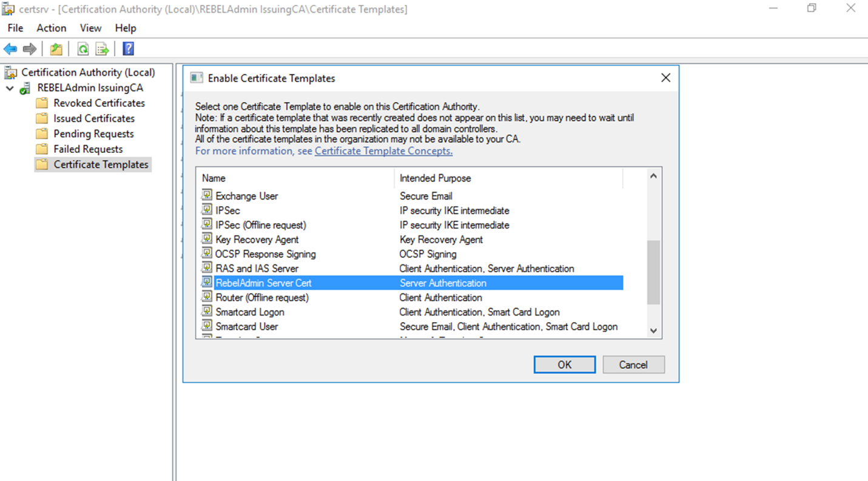Viewport: 868px width, 481px height.
Task: Open the View menu
Action: pyautogui.click(x=90, y=28)
